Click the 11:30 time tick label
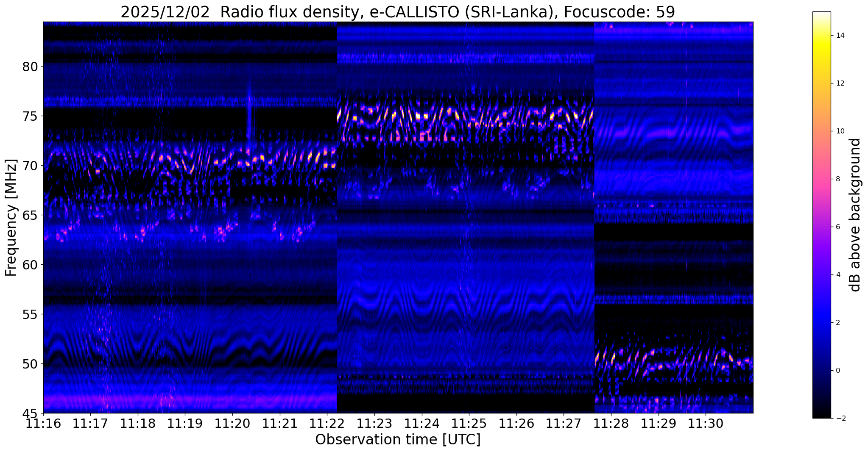The width and height of the screenshot is (868, 452). [x=706, y=423]
